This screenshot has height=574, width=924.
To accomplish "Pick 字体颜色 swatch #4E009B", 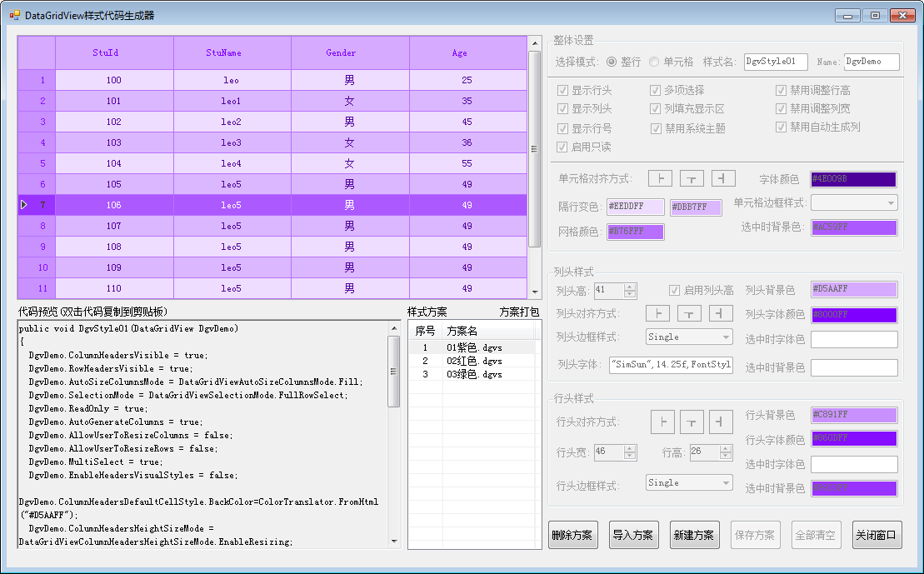I will coord(854,179).
